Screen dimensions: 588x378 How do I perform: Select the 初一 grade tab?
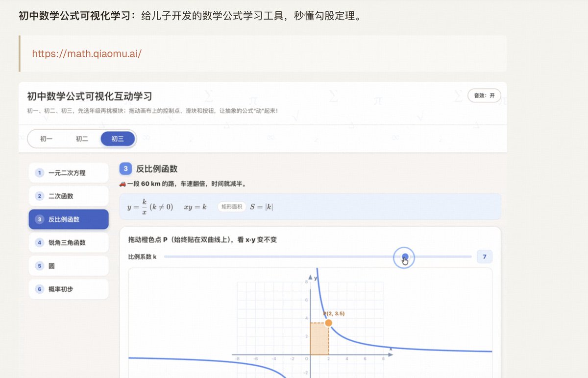click(47, 139)
